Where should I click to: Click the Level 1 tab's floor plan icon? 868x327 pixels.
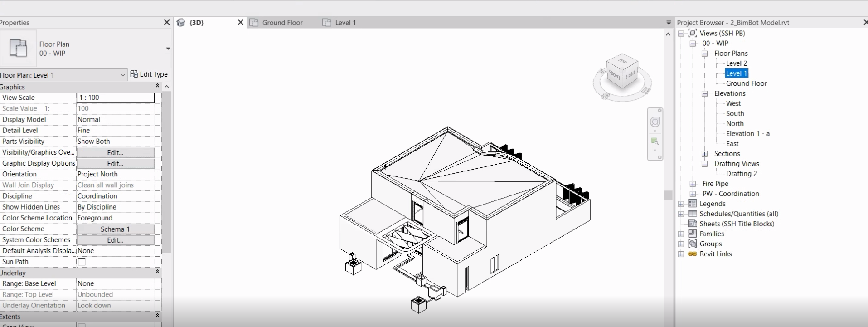[327, 23]
